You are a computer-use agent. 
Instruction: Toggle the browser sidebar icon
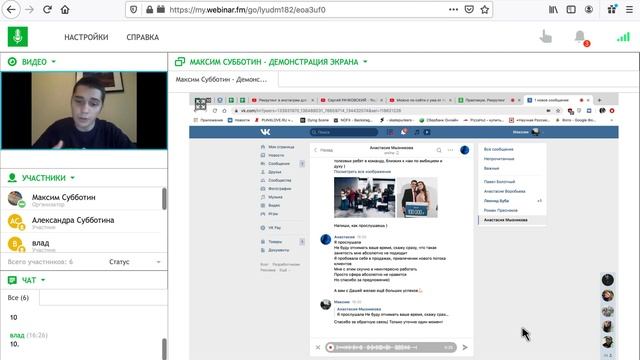pyautogui.click(x=571, y=9)
